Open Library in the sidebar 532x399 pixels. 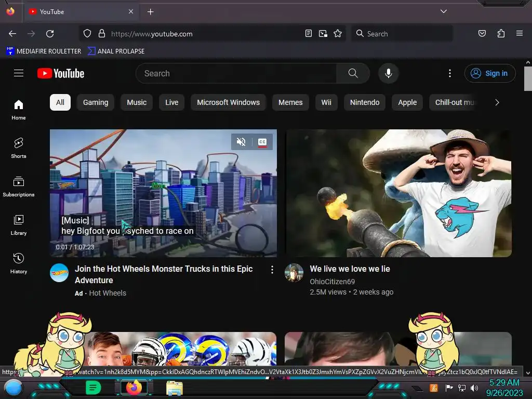tap(19, 224)
